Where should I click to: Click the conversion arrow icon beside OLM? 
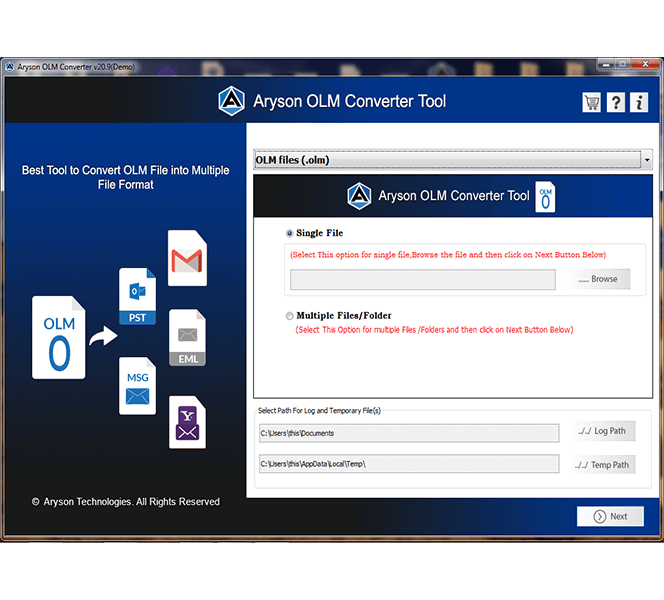click(x=103, y=336)
